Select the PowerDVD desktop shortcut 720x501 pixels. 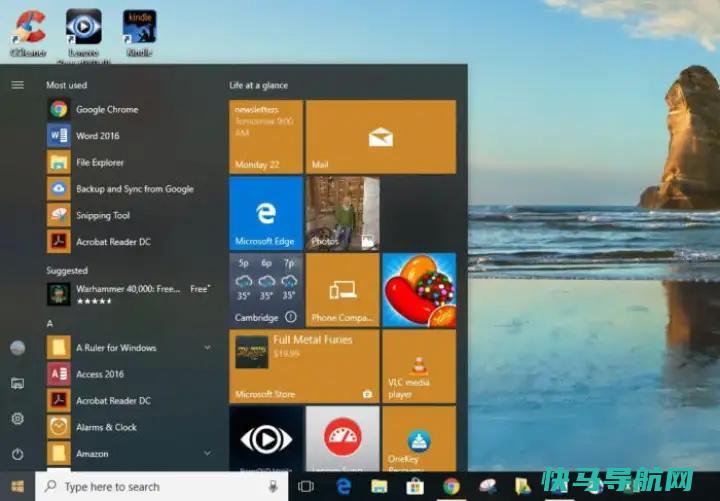pyautogui.click(x=84, y=35)
